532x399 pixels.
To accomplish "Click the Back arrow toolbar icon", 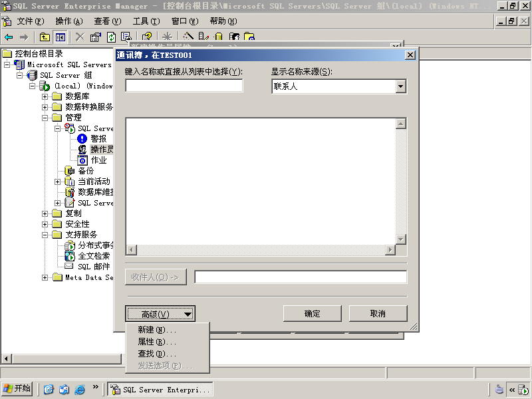I will tap(9, 37).
